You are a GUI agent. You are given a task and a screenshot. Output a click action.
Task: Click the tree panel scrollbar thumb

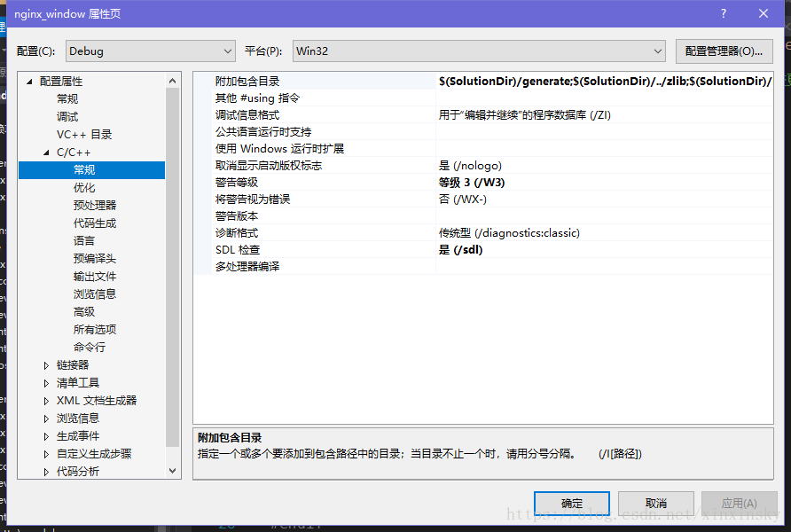tap(173, 267)
